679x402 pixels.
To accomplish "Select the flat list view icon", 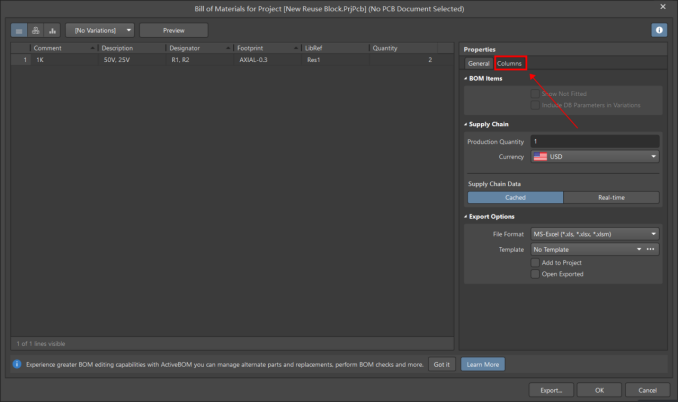I will coord(20,30).
